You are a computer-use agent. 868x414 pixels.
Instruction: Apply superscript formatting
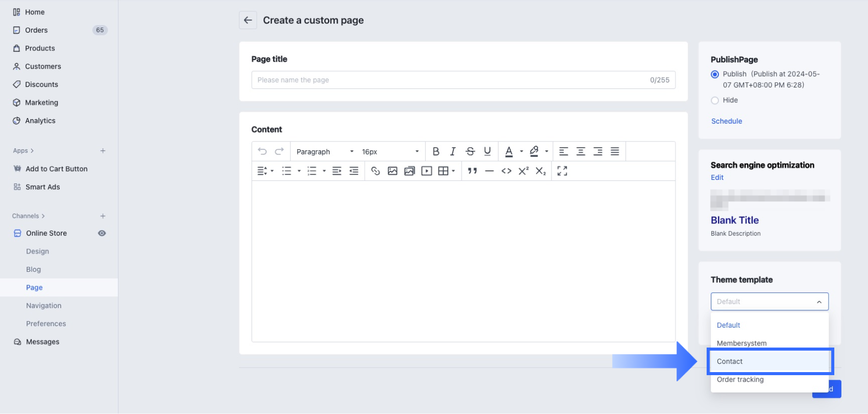[x=523, y=171]
